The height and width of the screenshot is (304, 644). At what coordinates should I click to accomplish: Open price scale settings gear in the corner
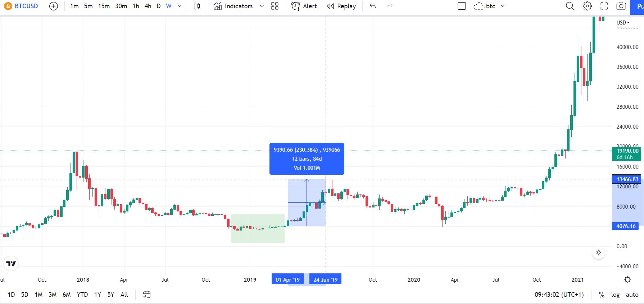[x=627, y=280]
